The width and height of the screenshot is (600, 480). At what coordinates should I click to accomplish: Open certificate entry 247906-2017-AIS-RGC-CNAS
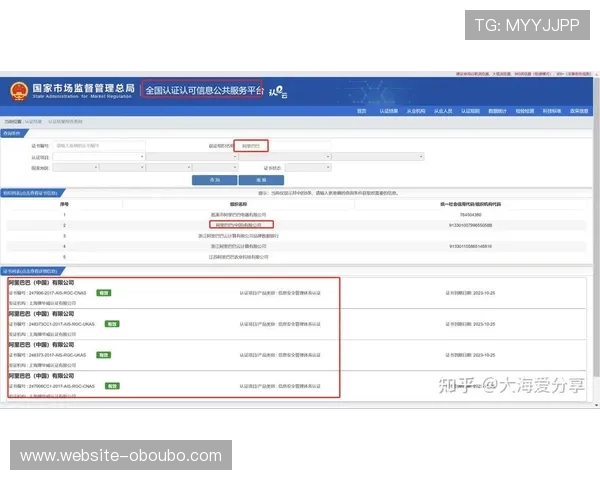pos(297,293)
